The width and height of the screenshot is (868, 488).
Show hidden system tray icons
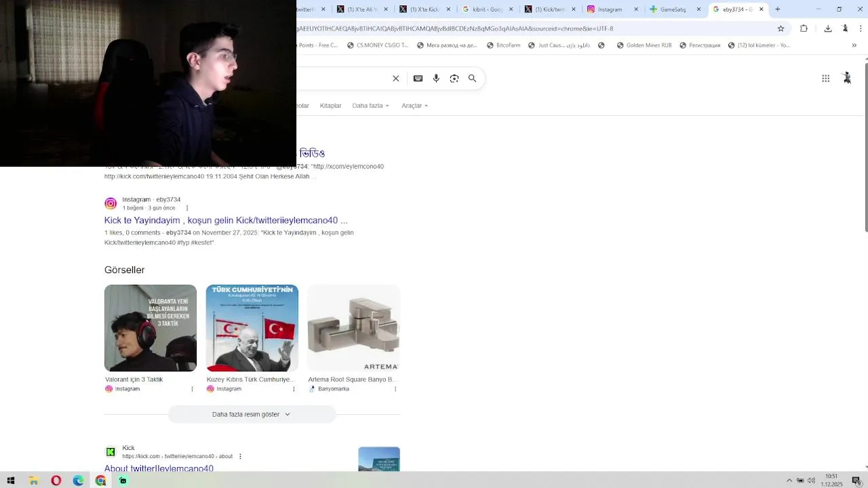[789, 481]
